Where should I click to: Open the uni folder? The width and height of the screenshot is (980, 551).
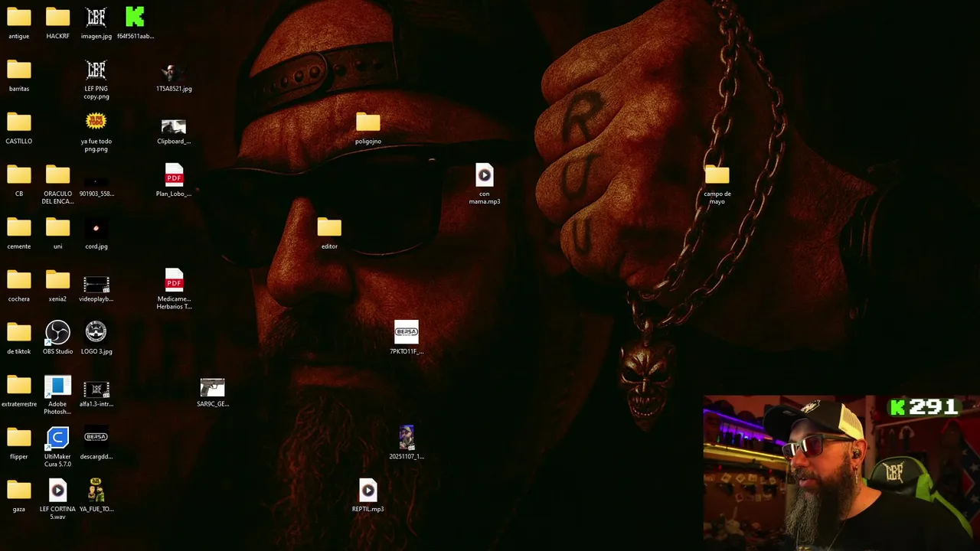click(x=57, y=228)
